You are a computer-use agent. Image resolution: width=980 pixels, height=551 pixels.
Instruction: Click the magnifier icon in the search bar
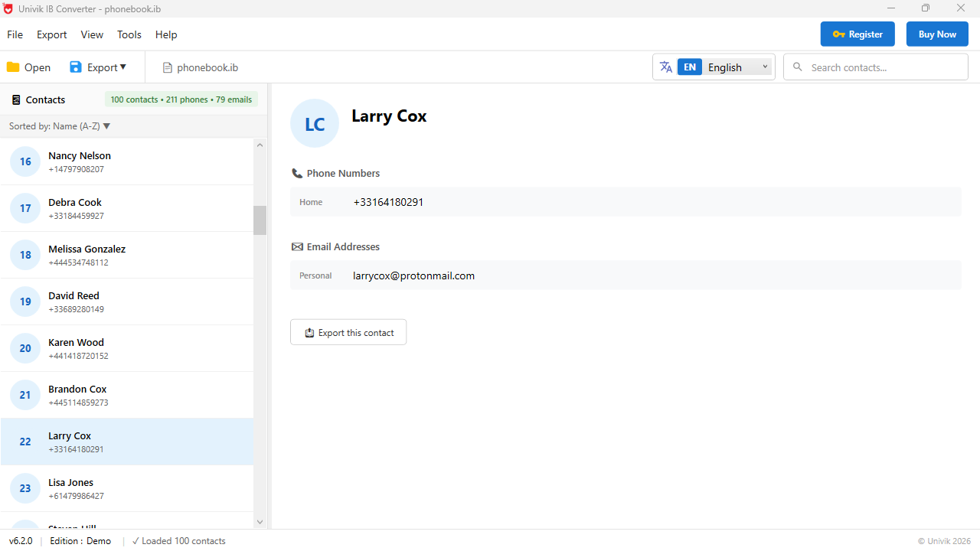(x=798, y=67)
